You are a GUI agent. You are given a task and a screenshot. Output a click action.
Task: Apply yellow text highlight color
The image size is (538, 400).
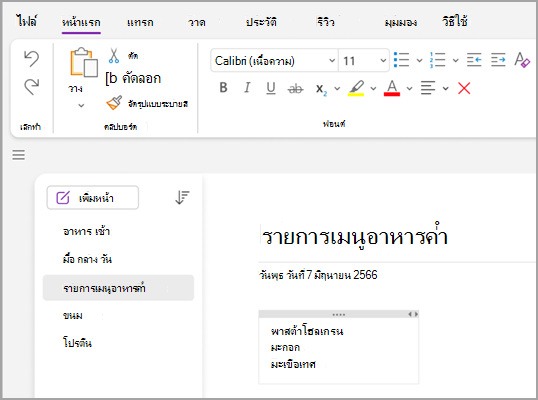(356, 88)
